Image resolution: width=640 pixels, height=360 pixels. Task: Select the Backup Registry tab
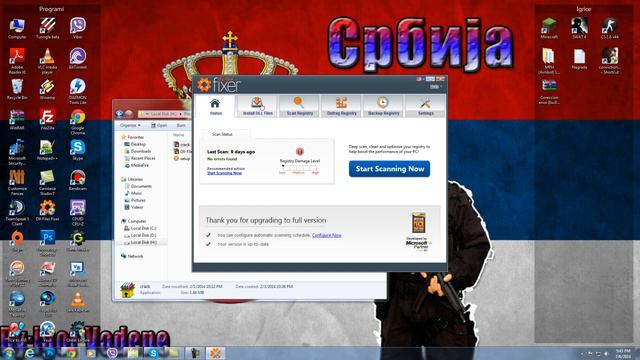383,106
